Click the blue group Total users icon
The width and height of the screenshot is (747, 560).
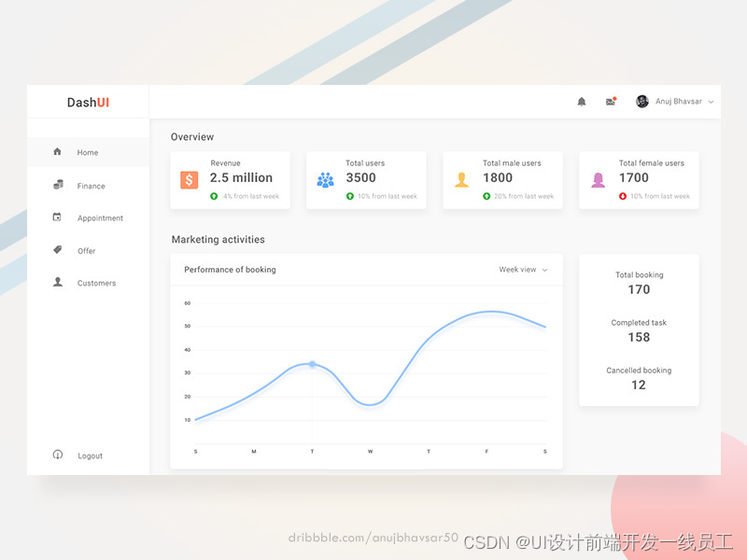325,180
